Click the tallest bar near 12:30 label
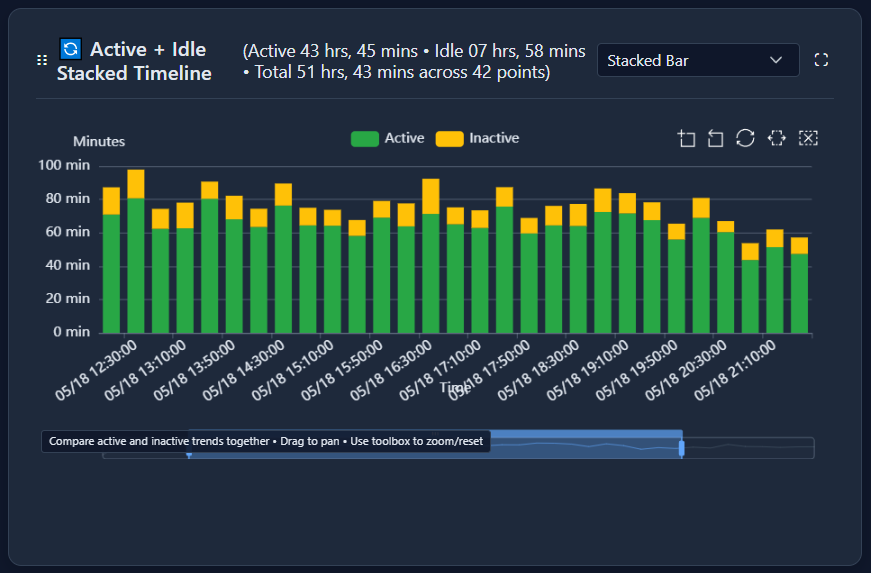This screenshot has width=871, height=573. tap(136, 252)
